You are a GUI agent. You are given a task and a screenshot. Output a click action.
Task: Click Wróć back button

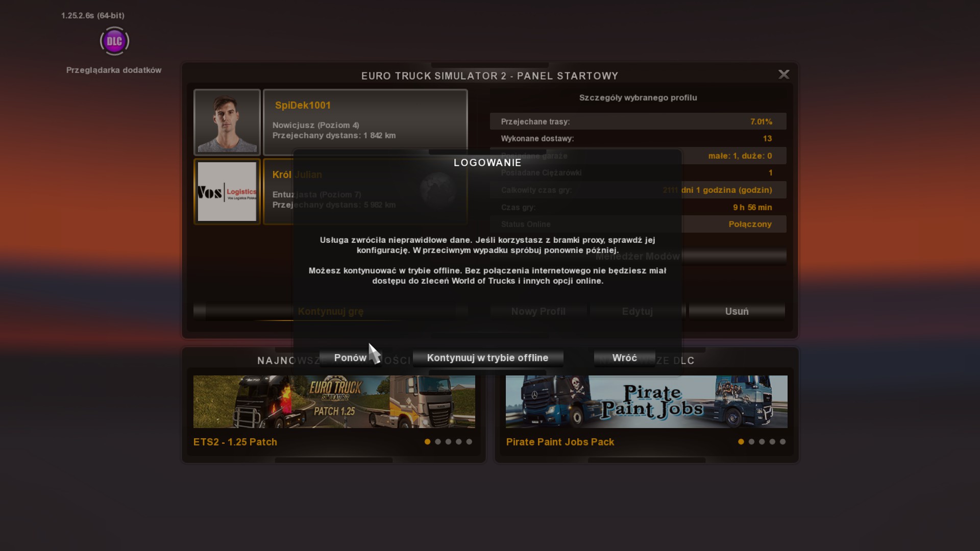[x=624, y=358]
